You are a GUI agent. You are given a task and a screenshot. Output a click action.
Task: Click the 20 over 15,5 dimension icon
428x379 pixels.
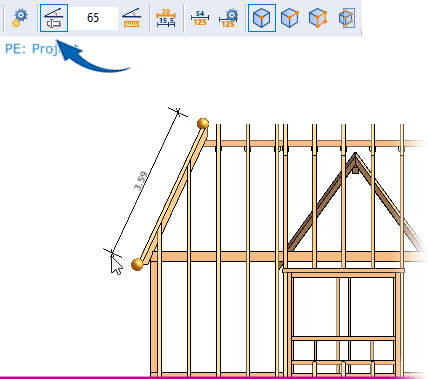[166, 18]
